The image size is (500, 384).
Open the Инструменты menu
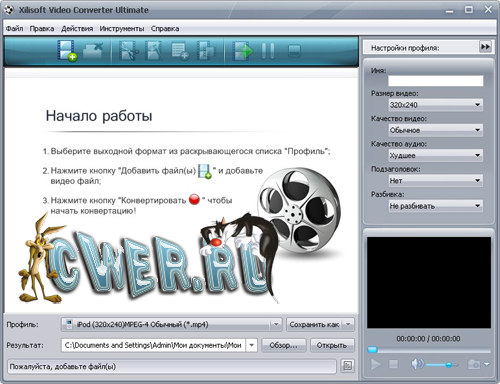tap(122, 29)
